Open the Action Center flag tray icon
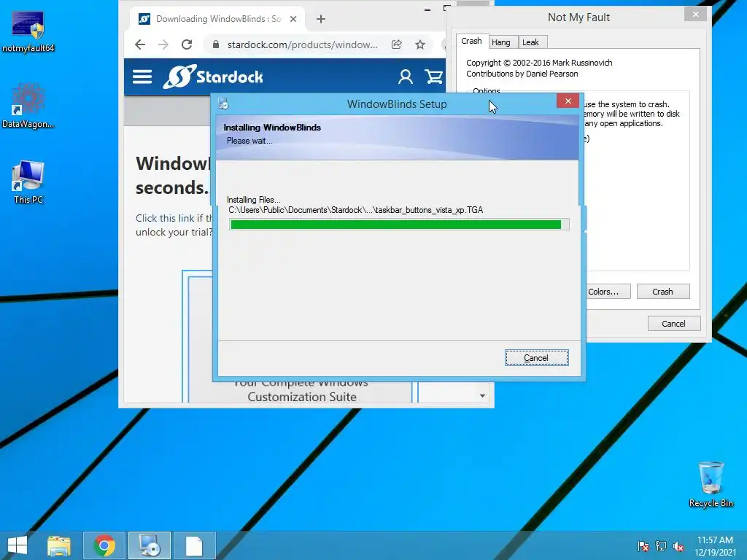747x560 pixels. point(643,546)
